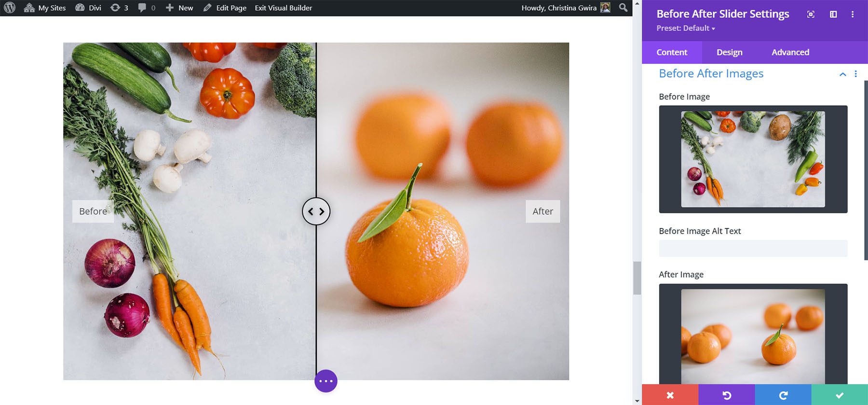Click the After label on the image
The width and height of the screenshot is (868, 405).
click(542, 211)
